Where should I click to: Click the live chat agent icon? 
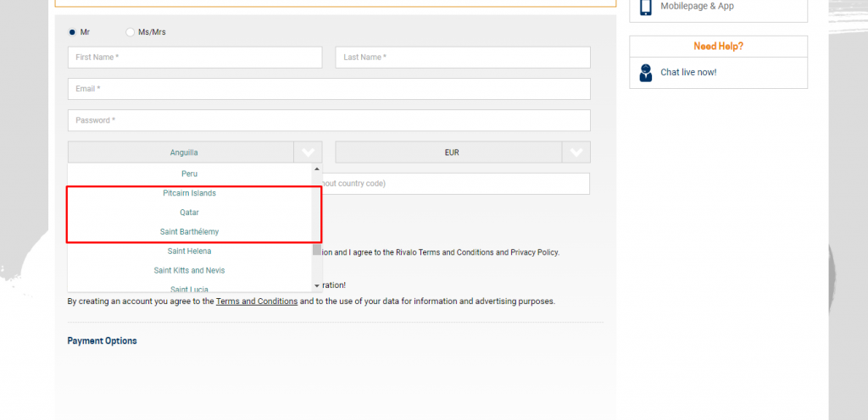point(646,73)
